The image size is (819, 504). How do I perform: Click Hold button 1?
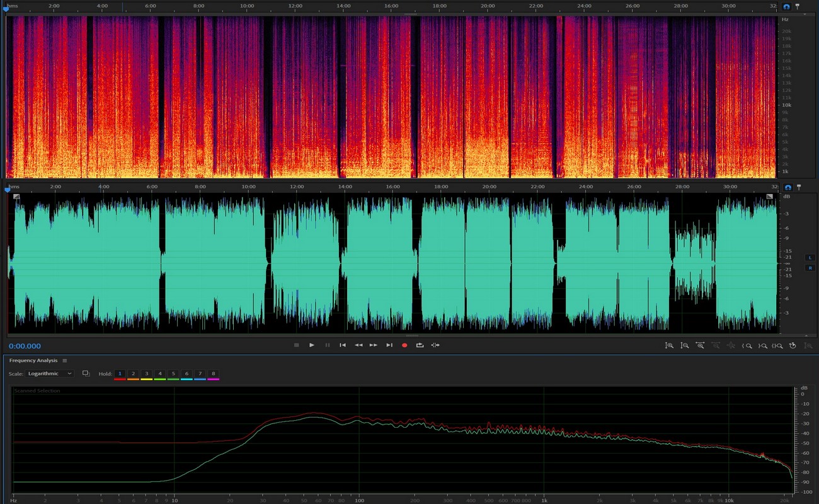(120, 374)
